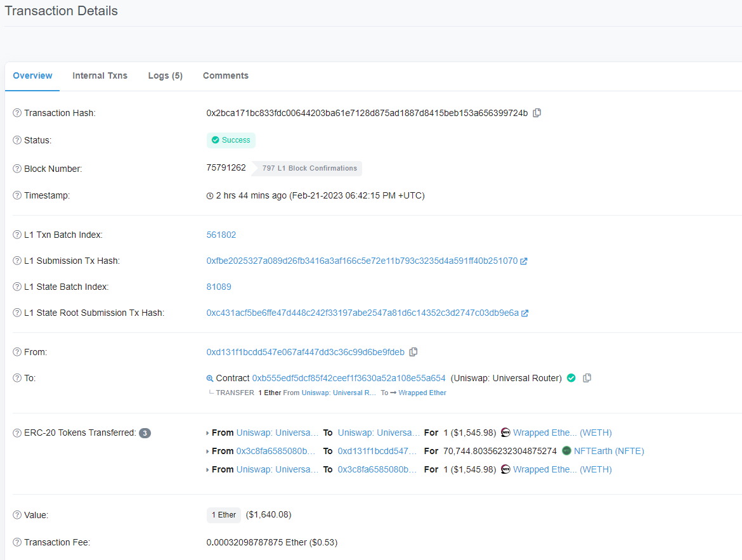Click transaction fee 0.00032098787875 Ether
Viewport: 742px width, 560px height.
click(256, 542)
